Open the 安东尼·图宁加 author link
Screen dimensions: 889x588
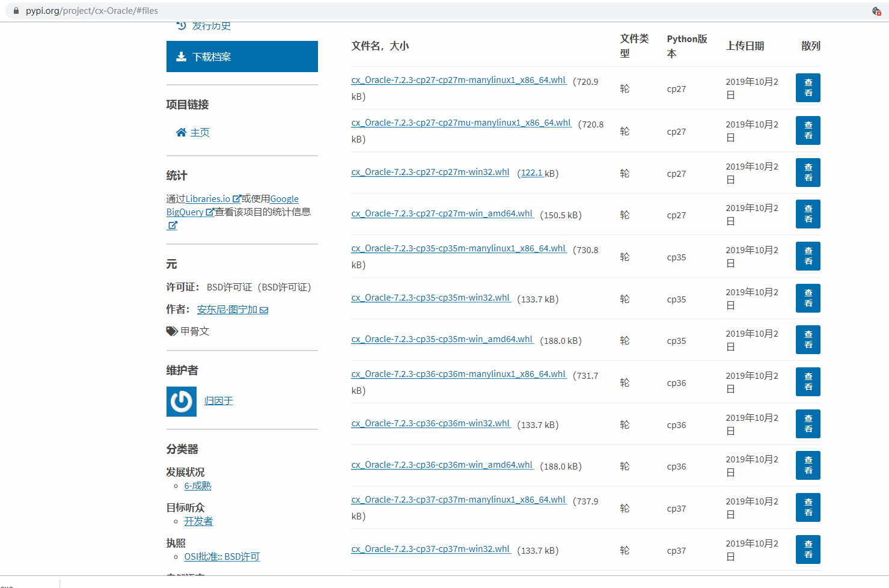[x=227, y=309]
